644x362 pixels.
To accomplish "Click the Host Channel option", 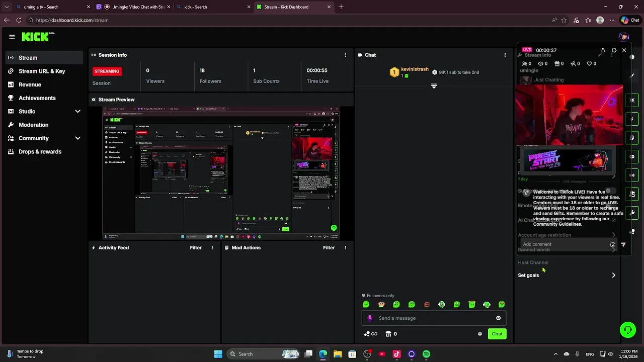I will 533,262.
